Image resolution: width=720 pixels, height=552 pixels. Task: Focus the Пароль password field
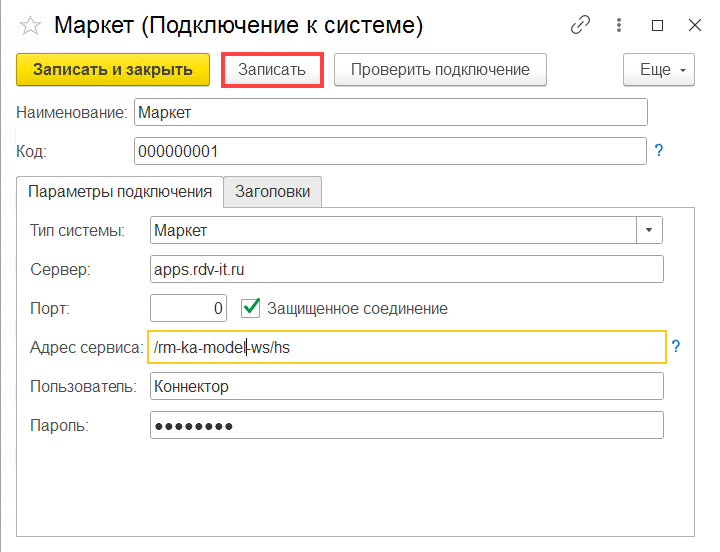click(x=405, y=425)
